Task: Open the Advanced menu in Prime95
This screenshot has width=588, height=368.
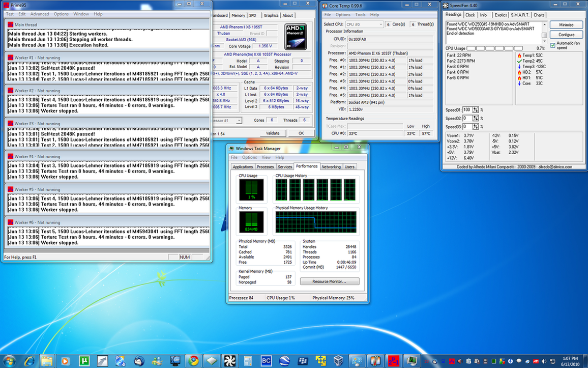Action: click(40, 14)
